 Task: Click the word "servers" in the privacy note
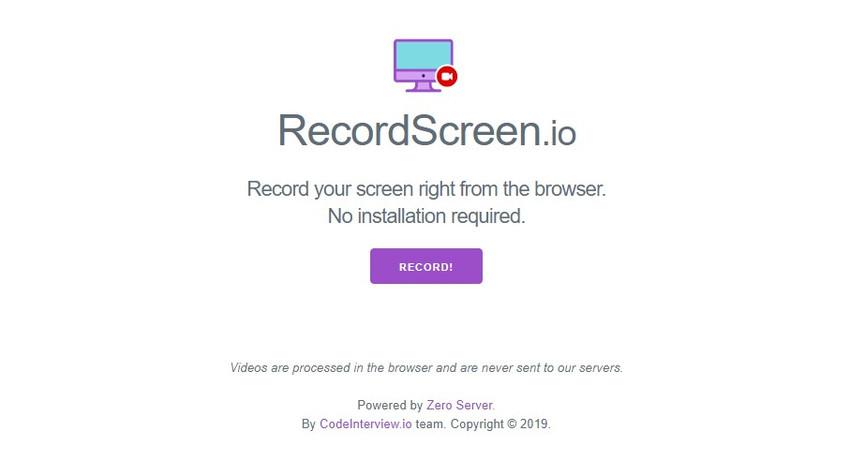600,368
